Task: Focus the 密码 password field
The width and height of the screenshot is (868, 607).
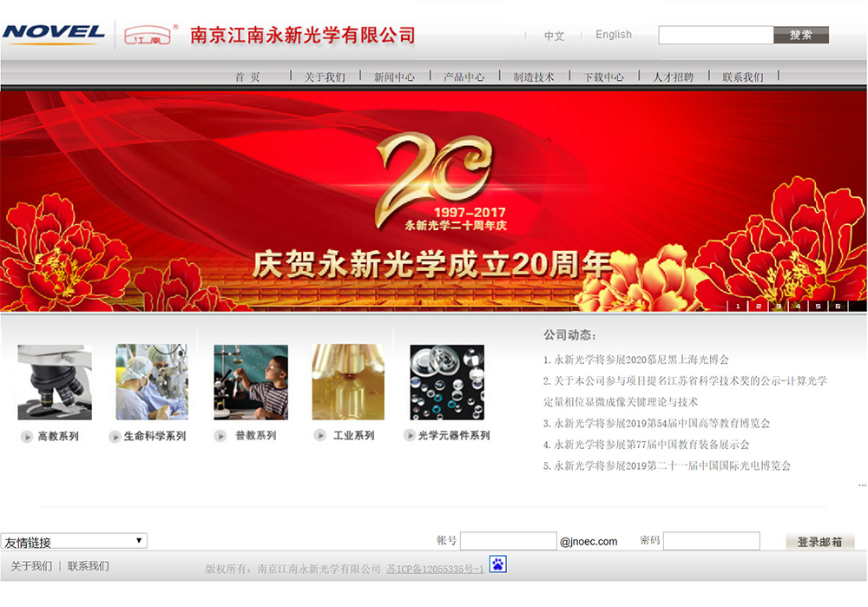Action: [x=712, y=541]
